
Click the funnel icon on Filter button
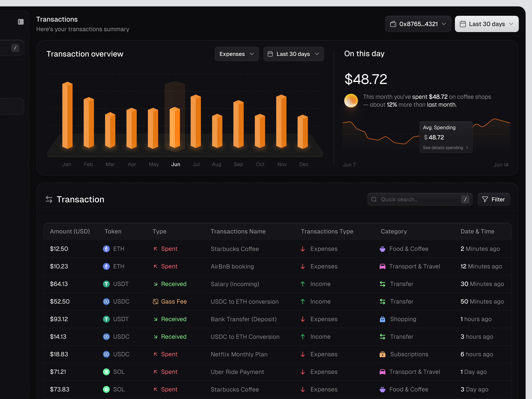(485, 199)
